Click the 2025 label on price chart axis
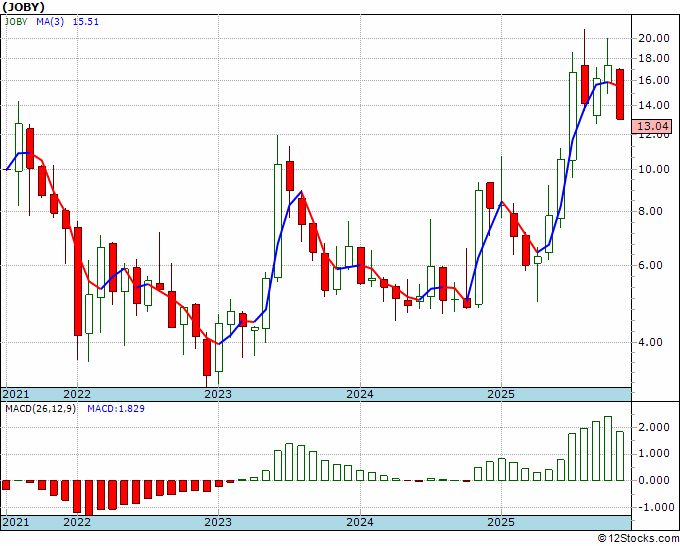The image size is (680, 546). click(501, 394)
